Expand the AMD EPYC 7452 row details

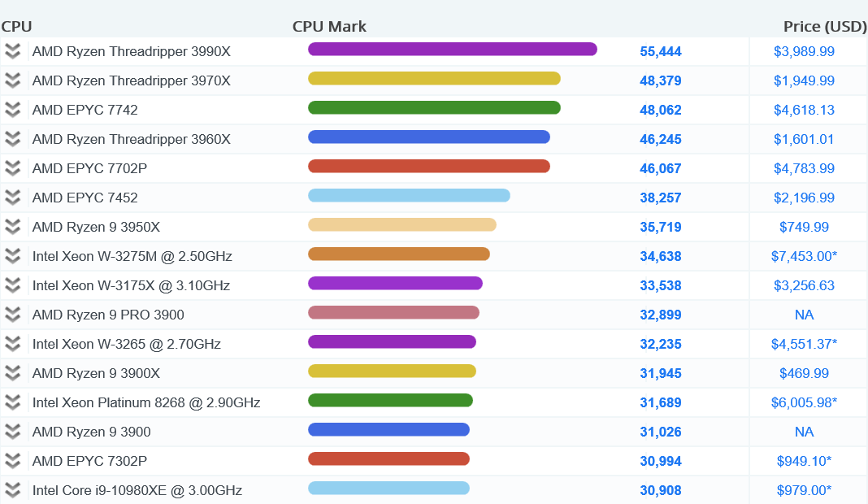[x=12, y=198]
